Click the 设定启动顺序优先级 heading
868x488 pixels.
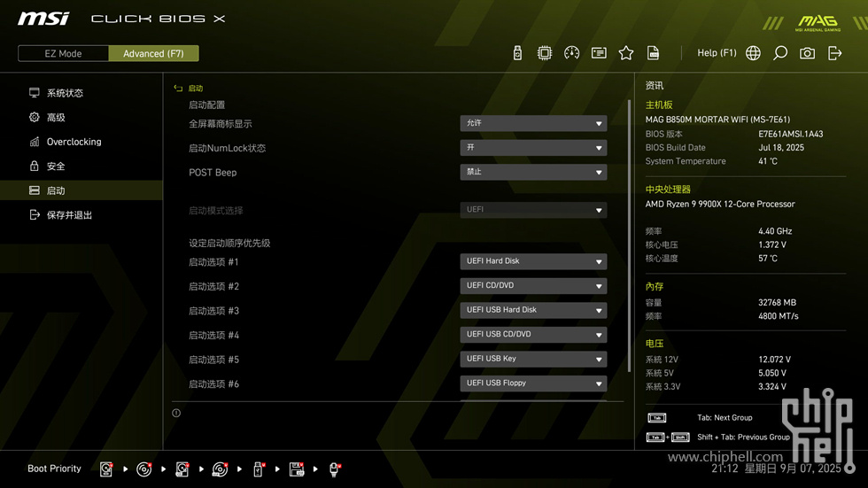click(x=229, y=243)
